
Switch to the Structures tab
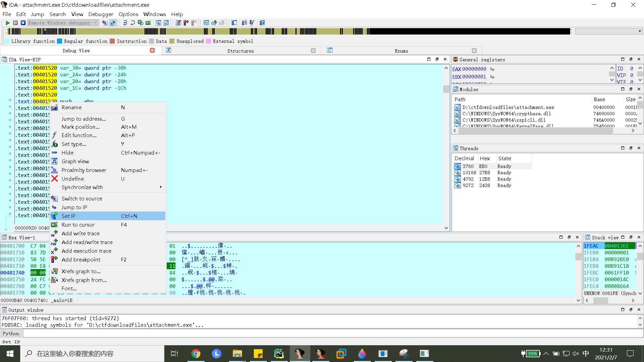(240, 51)
